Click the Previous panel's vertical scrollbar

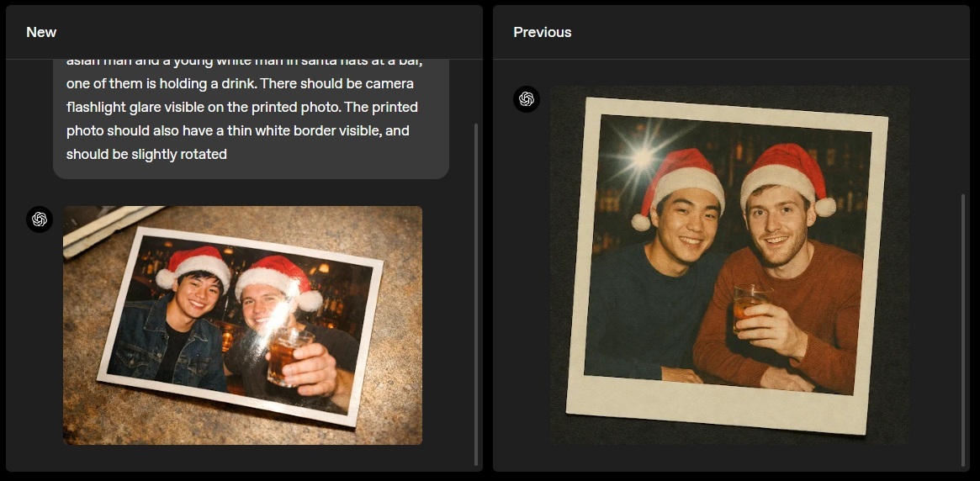[x=962, y=330]
